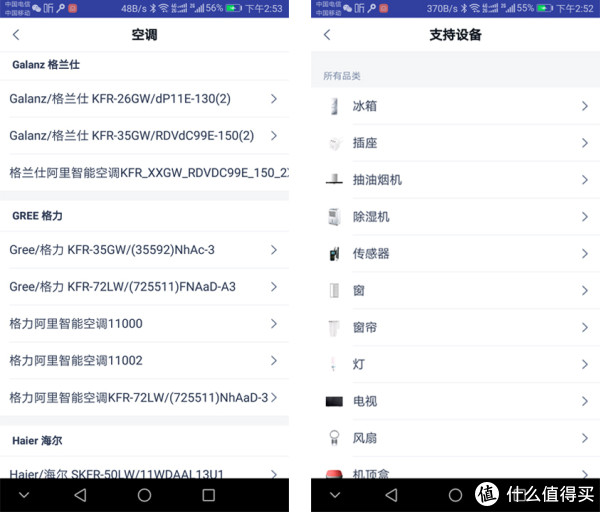Open chevron on 灯 row

[x=585, y=364]
